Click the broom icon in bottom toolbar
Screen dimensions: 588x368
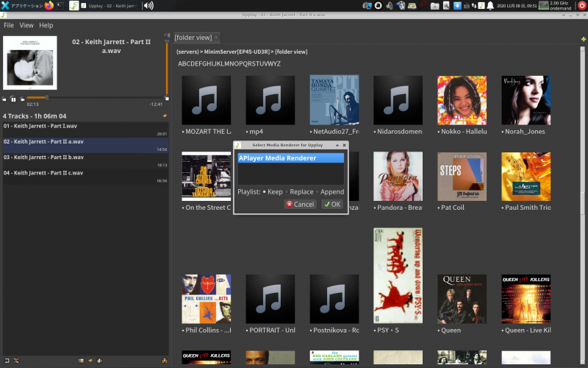(90, 361)
